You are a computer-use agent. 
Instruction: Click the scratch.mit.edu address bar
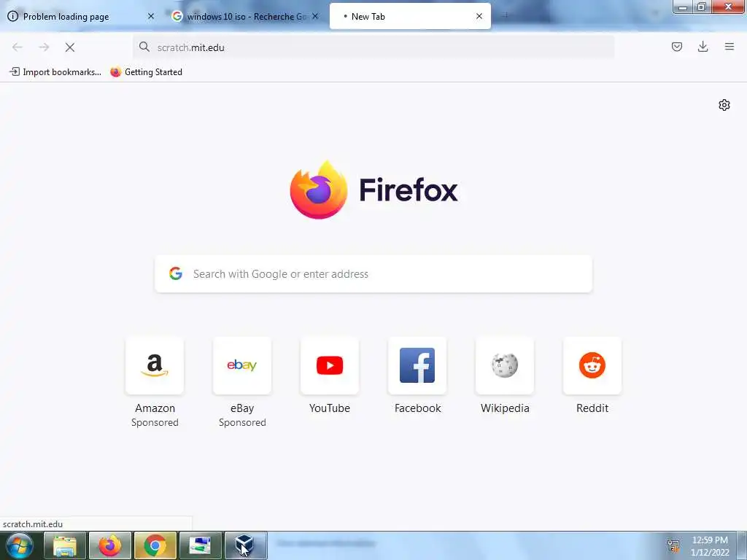coord(373,47)
